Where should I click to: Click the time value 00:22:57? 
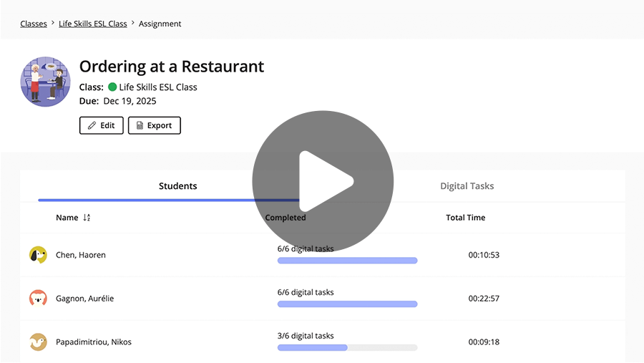point(484,299)
